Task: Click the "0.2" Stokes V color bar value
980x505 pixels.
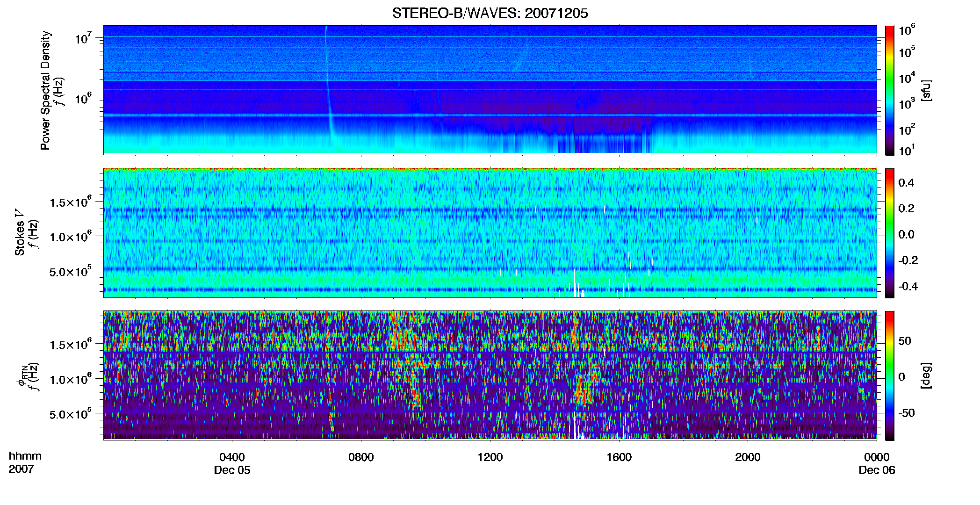Action: 906,209
